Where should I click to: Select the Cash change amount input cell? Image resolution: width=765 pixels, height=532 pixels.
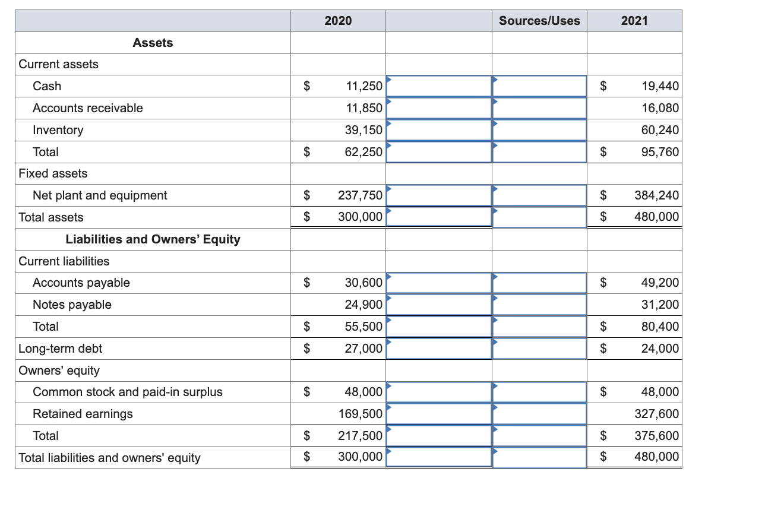pos(439,86)
